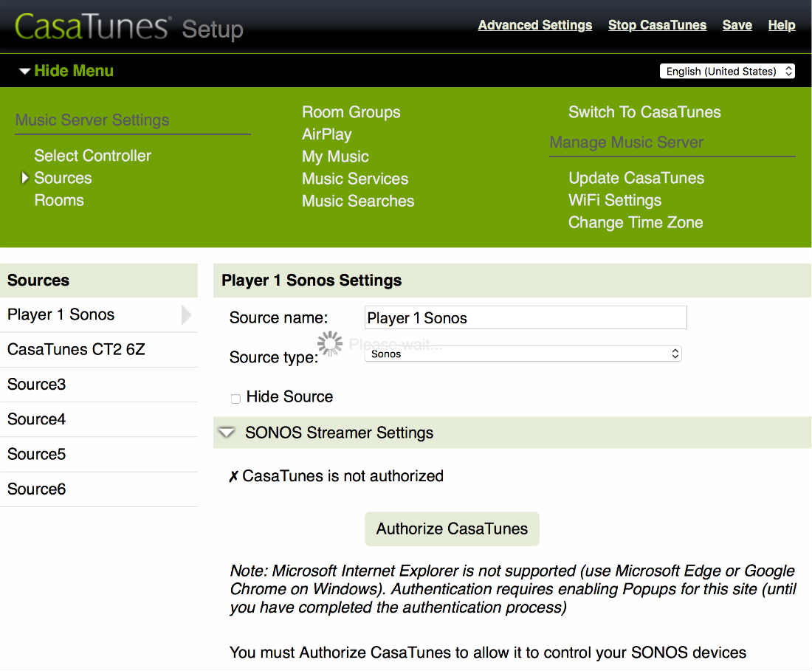This screenshot has width=812, height=671.
Task: Click the arrow next to Player 1 Sonos
Action: (x=187, y=314)
